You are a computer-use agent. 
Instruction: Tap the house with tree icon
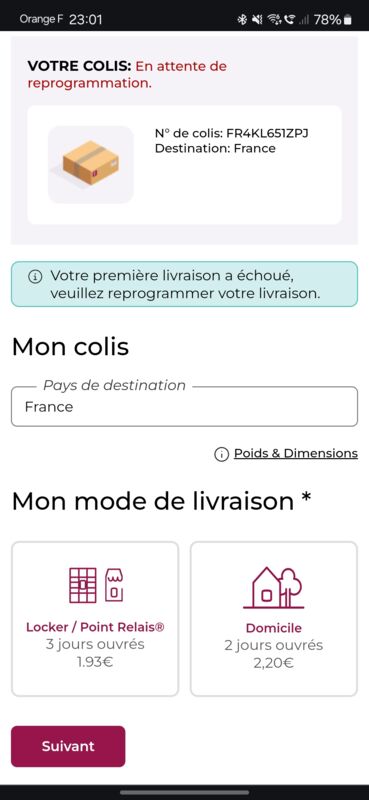point(274,588)
